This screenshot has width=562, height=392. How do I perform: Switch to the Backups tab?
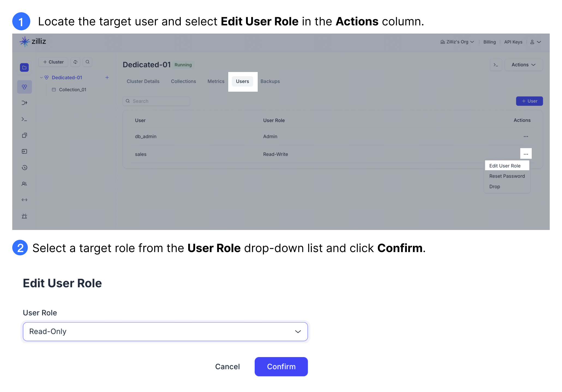[270, 81]
